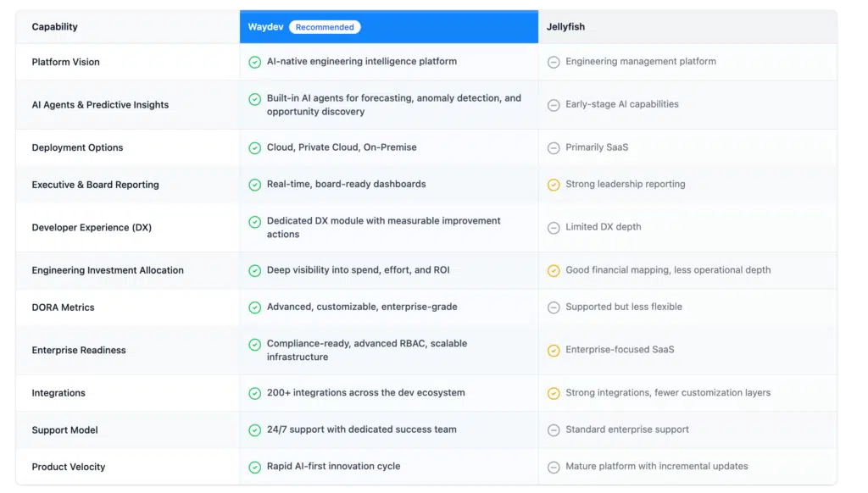Click green check next to Dedicated DX module
This screenshot has height=493, width=868.
click(254, 222)
